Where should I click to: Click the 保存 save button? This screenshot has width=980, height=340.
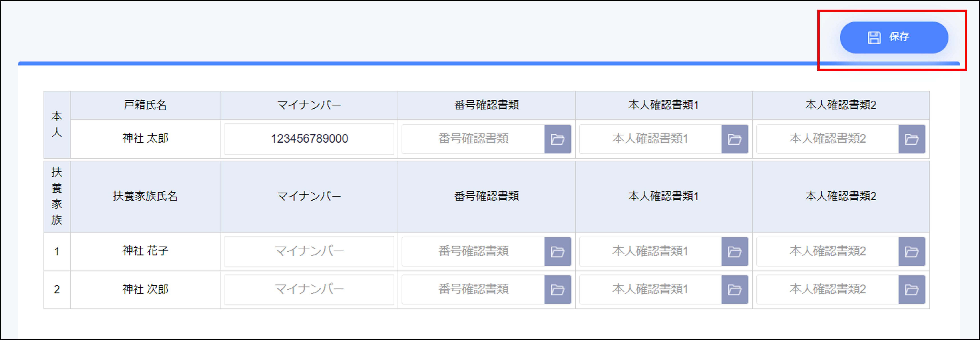click(x=894, y=37)
